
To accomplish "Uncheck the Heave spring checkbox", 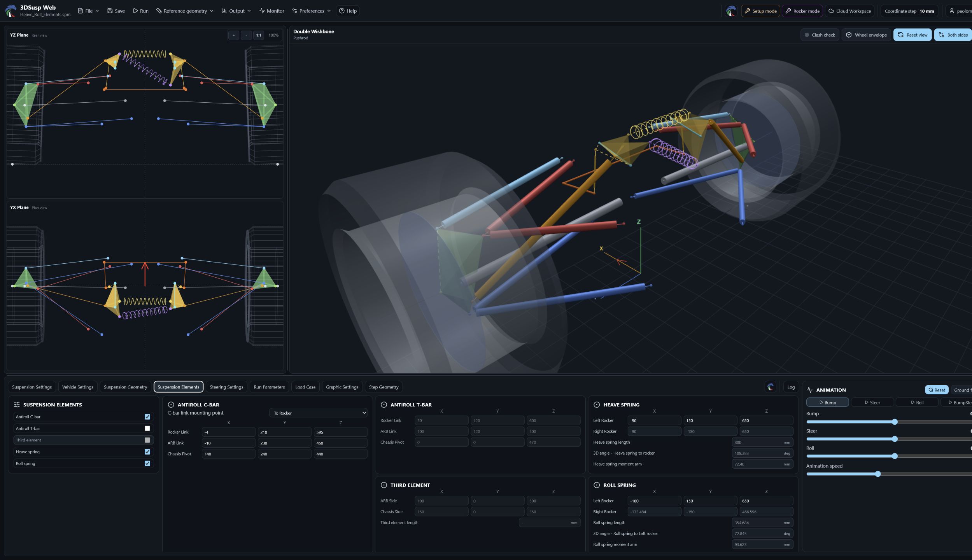I will [147, 452].
